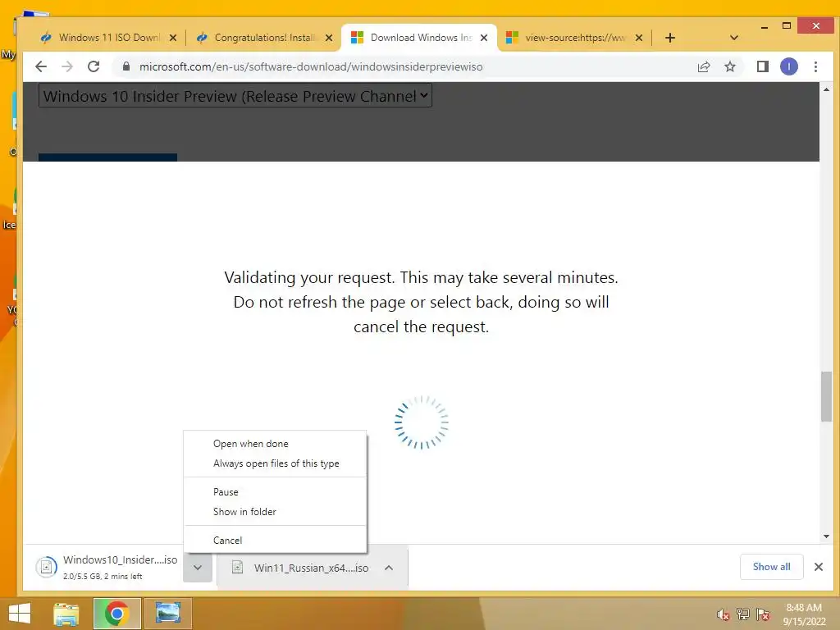Click the Chrome taskbar icon
The width and height of the screenshot is (840, 630).
point(116,614)
